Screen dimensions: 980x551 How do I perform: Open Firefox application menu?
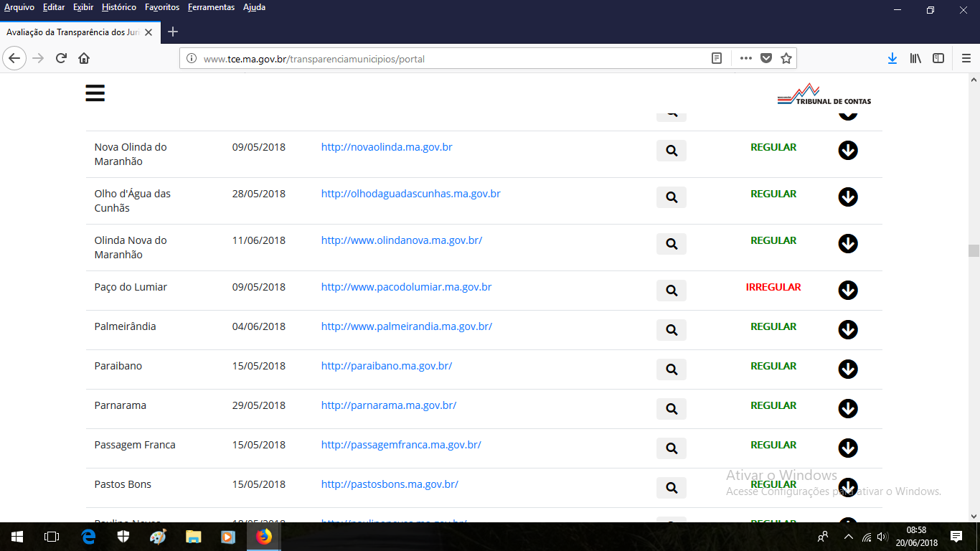966,58
